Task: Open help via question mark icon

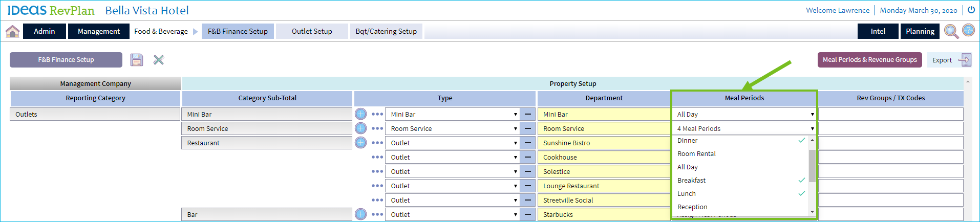Action: [x=968, y=30]
